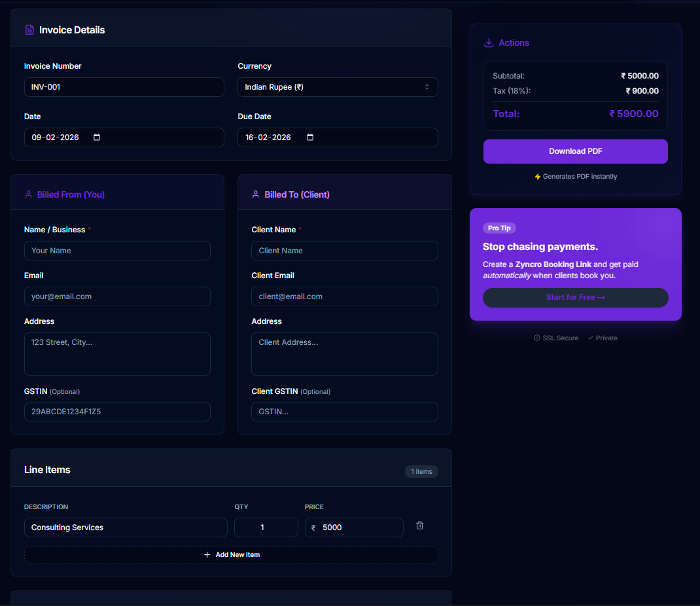Open the Due Date calendar picker
The image size is (700, 606).
(x=309, y=137)
